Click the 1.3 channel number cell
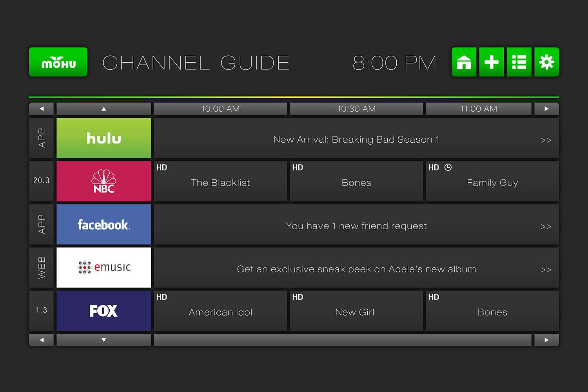Image resolution: width=588 pixels, height=392 pixels. [41, 310]
